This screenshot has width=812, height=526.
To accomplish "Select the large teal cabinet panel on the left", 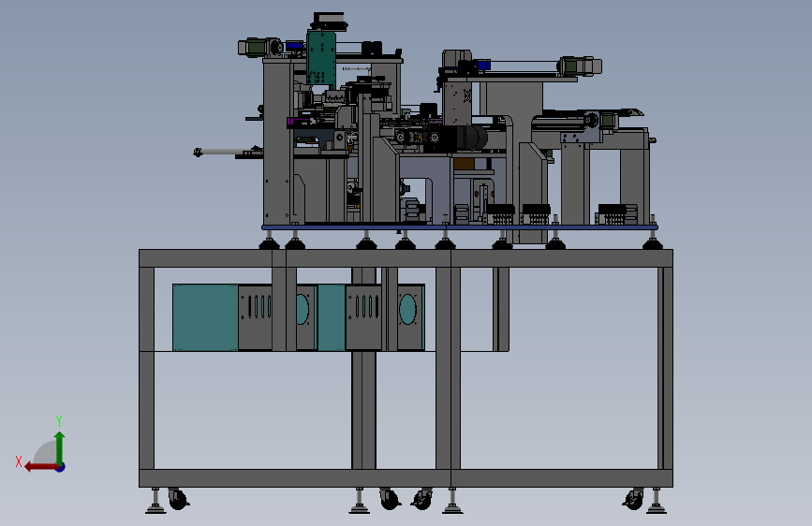I will coord(205,317).
